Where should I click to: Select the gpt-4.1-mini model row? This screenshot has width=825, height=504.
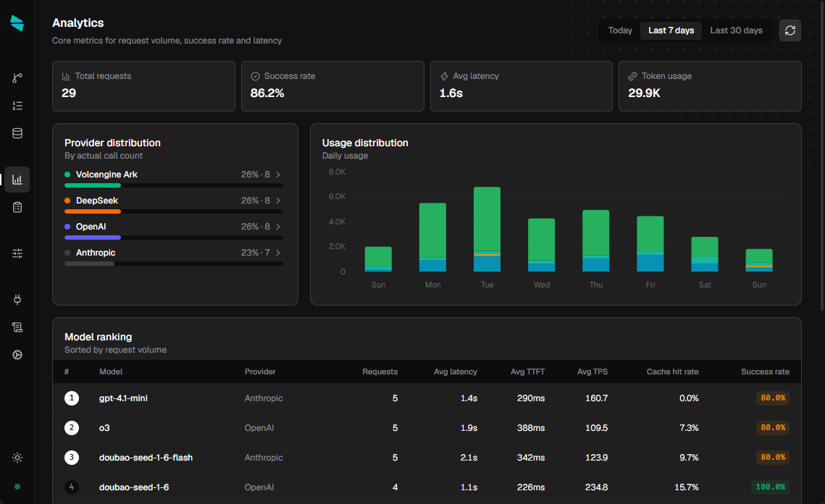pos(427,398)
